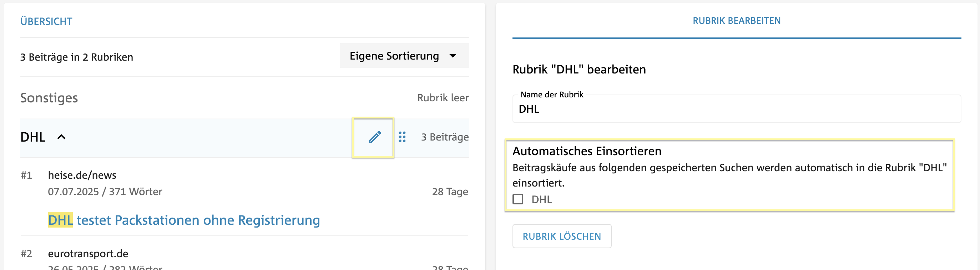The height and width of the screenshot is (270, 980).
Task: Select the Sonstiges rubric heading
Action: click(x=49, y=98)
